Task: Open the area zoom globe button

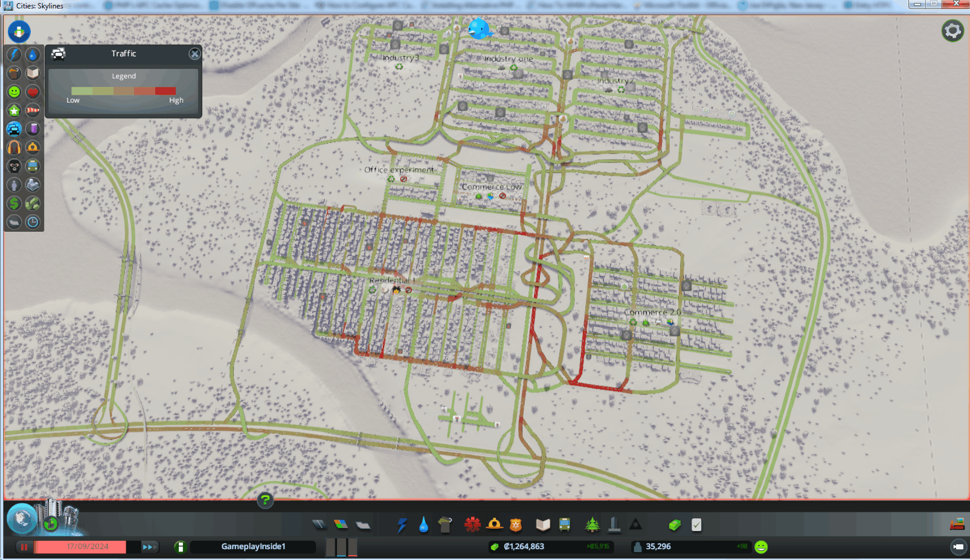Action: coord(22,519)
